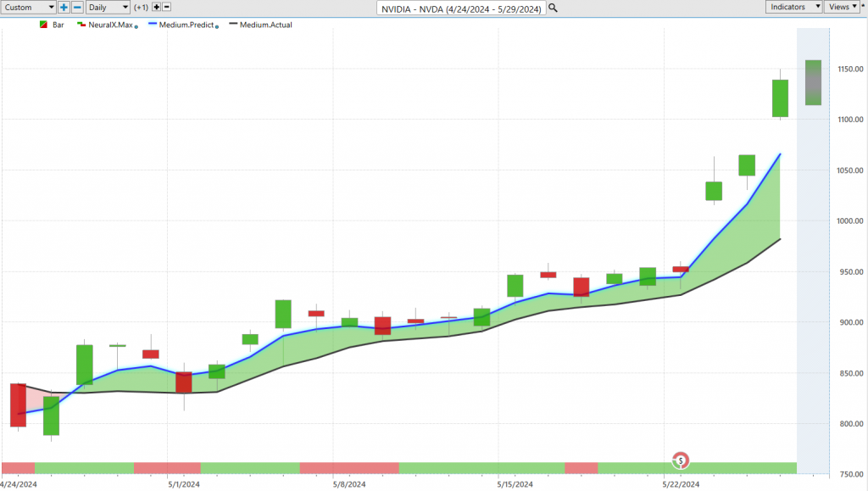The width and height of the screenshot is (868, 491).
Task: Click the 950.00 price axis label
Action: click(850, 272)
